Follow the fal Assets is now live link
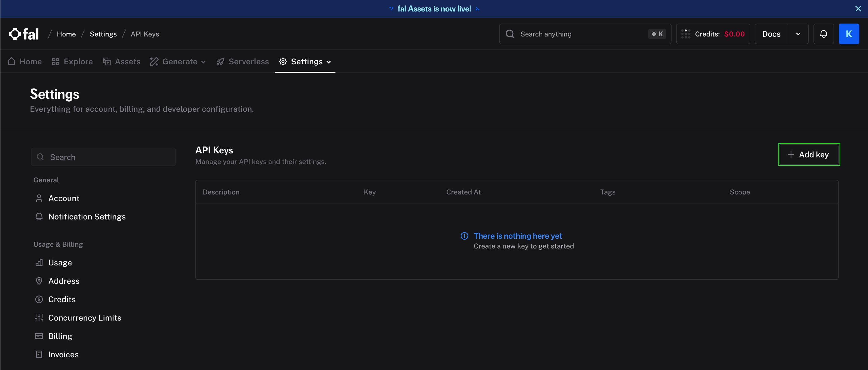 point(434,9)
